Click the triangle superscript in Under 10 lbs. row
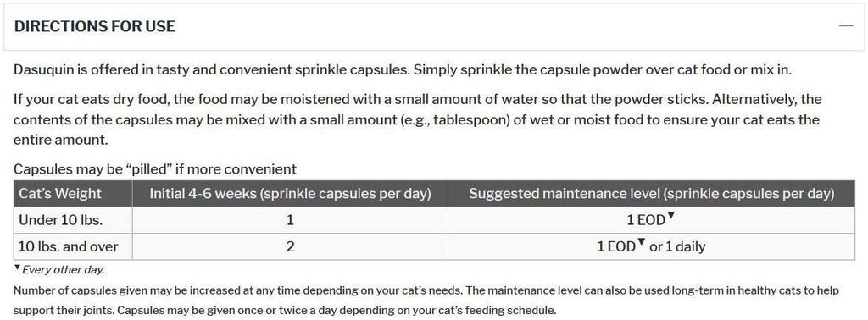Viewport: 868px width, 320px height. (x=671, y=216)
